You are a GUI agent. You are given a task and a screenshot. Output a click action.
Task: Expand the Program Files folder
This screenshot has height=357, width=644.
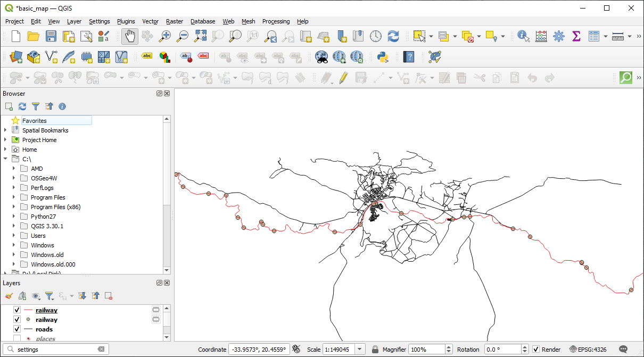13,197
